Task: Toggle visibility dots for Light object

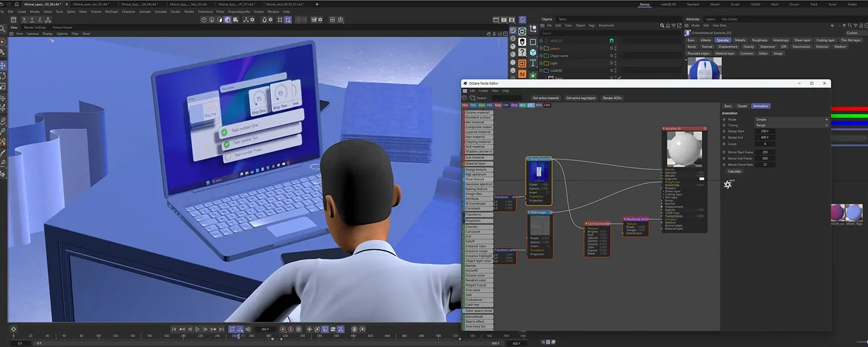Action: click(615, 63)
